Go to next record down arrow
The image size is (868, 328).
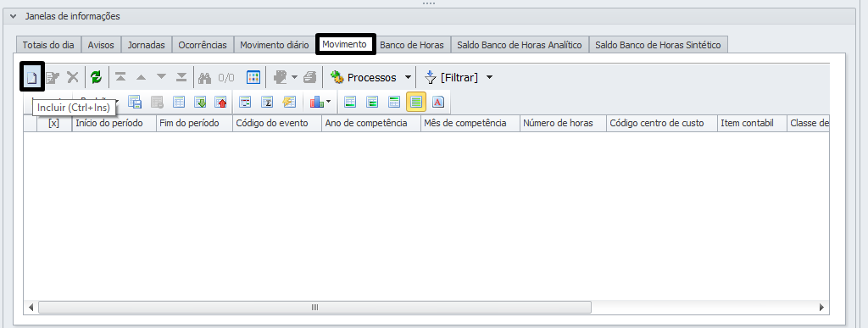pyautogui.click(x=161, y=77)
